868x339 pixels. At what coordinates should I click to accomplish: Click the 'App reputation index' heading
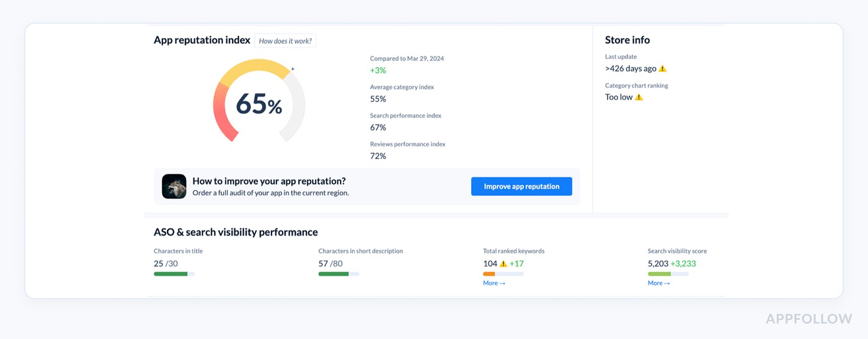(202, 40)
